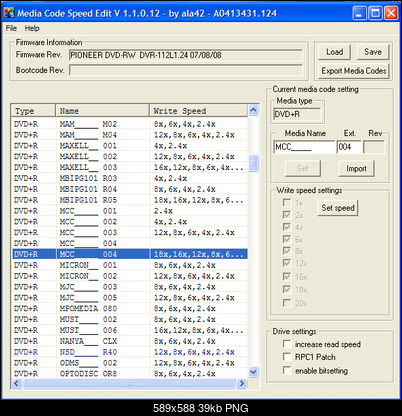Image resolution: width=402 pixels, height=416 pixels.
Task: Click the Bootcode Rev. field
Action: click(x=186, y=70)
